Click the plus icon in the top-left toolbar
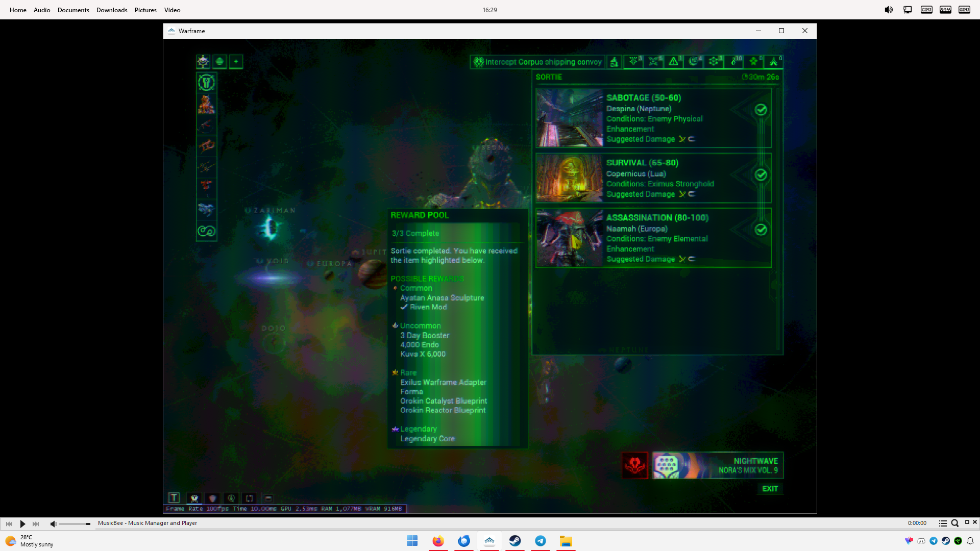980x551 pixels. (236, 62)
